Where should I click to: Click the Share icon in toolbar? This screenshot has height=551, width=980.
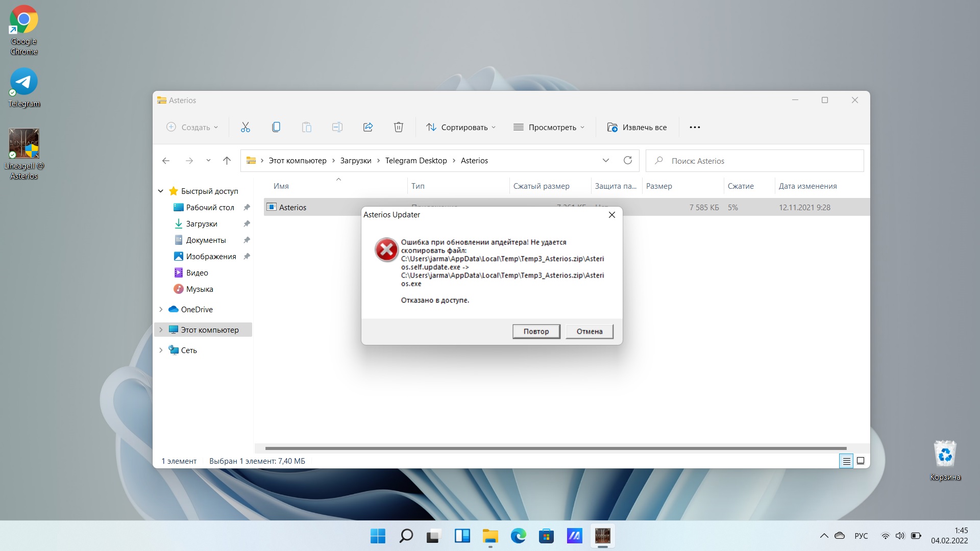pyautogui.click(x=368, y=127)
